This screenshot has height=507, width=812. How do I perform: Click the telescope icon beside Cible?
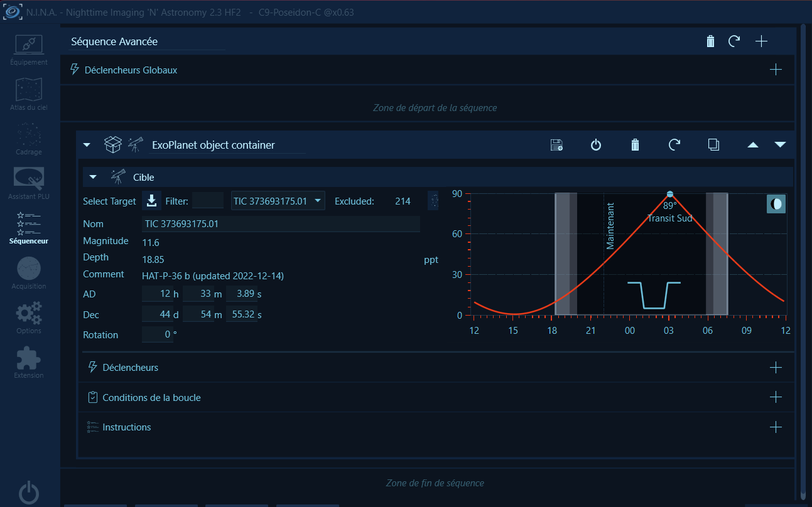[117, 177]
